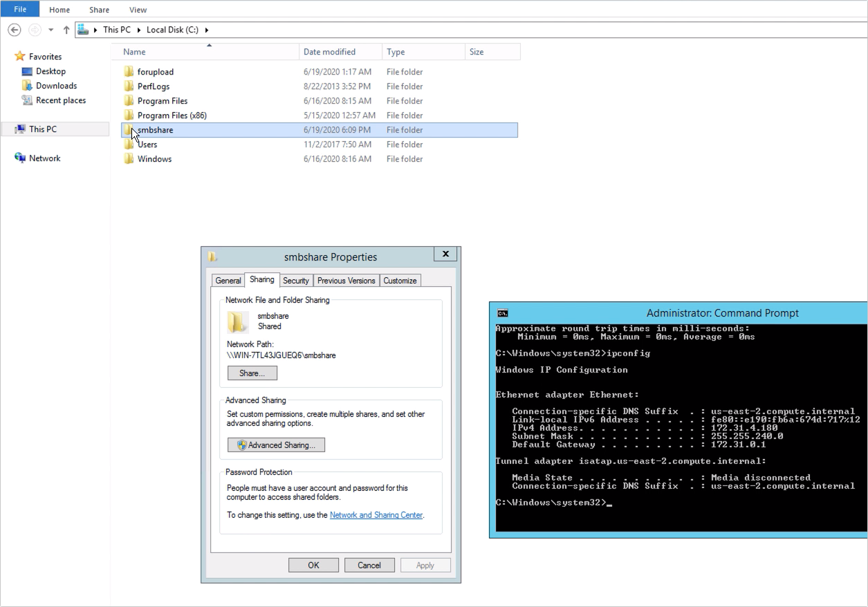The height and width of the screenshot is (607, 868).
Task: Open the Downloads folder in Favorites
Action: pyautogui.click(x=55, y=85)
